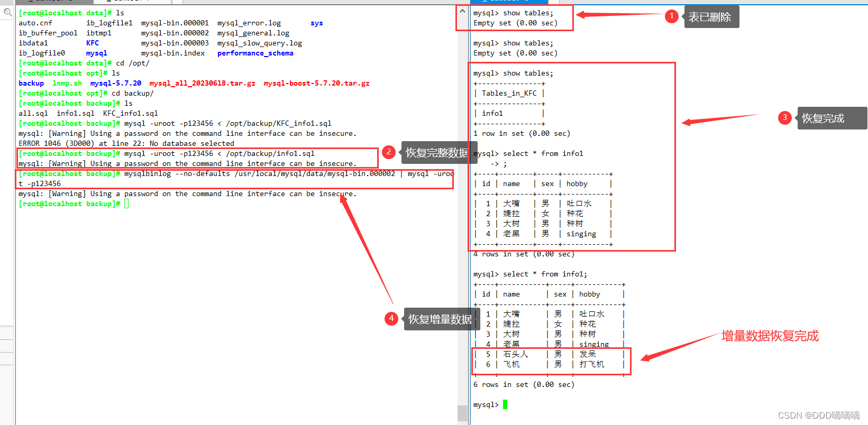Click the all.sql file name

tap(33, 113)
